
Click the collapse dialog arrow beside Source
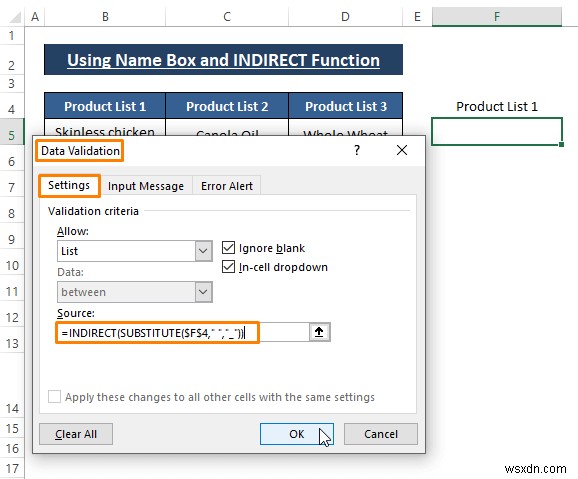pos(319,332)
